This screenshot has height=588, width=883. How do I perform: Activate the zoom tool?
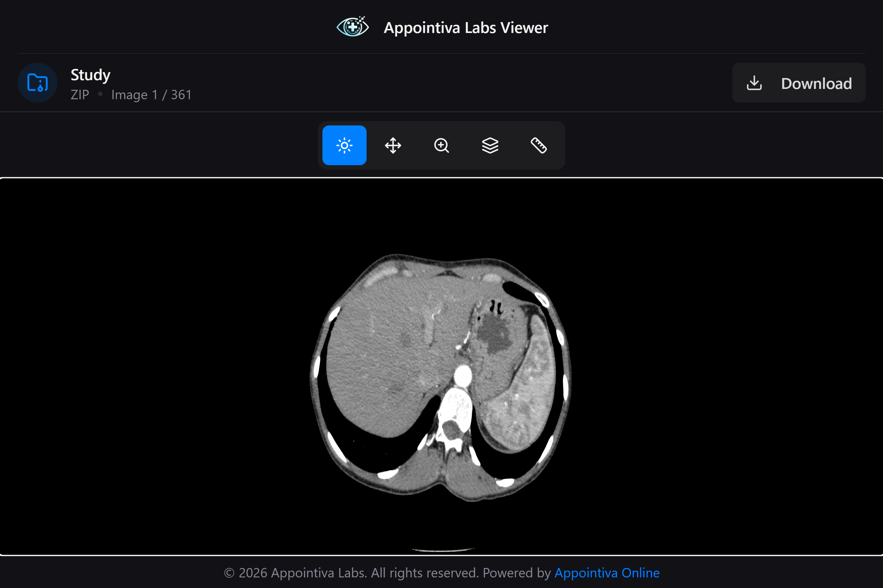point(442,145)
